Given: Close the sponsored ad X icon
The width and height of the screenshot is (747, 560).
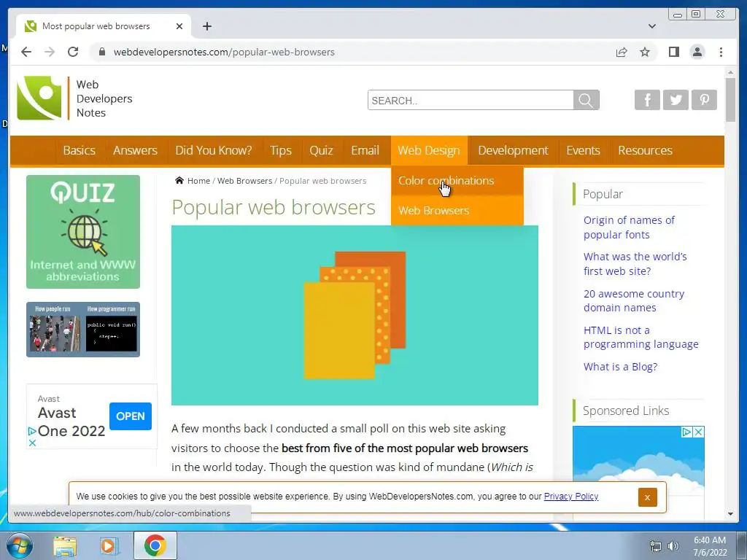Looking at the screenshot, I should (698, 432).
